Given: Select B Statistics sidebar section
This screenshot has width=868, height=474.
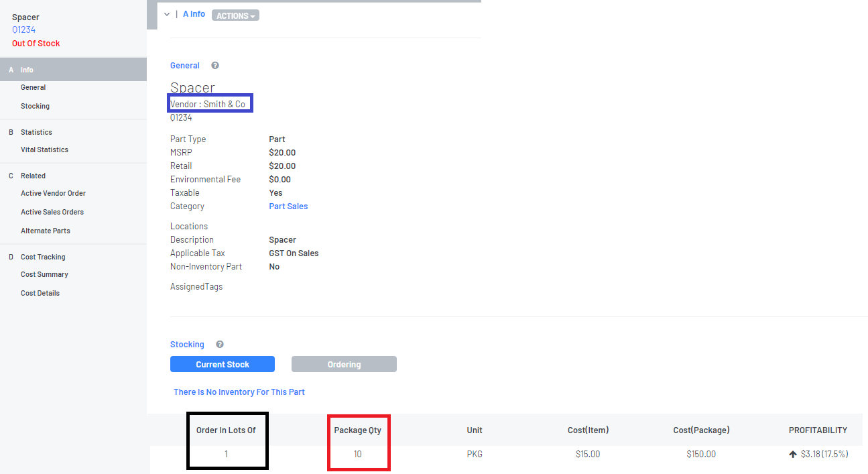Looking at the screenshot, I should [x=36, y=132].
